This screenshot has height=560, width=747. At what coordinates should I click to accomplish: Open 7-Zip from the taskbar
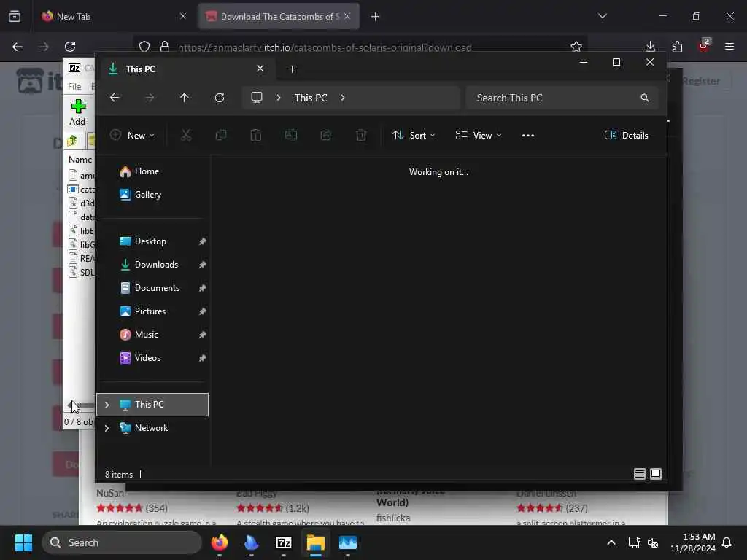[284, 542]
